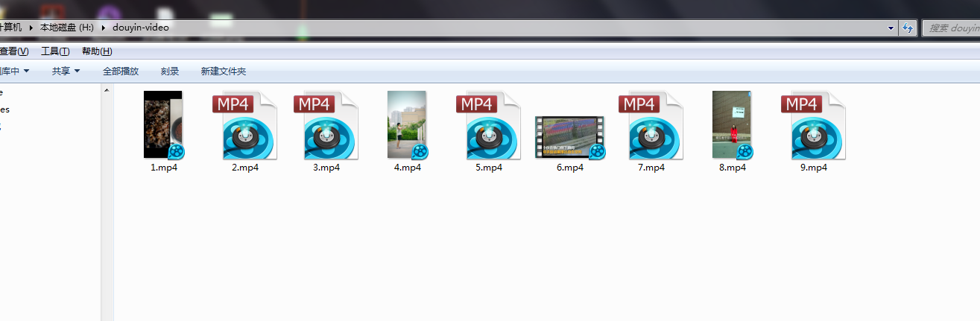
Task: Click the refresh icon beside address bar
Action: coord(908,28)
